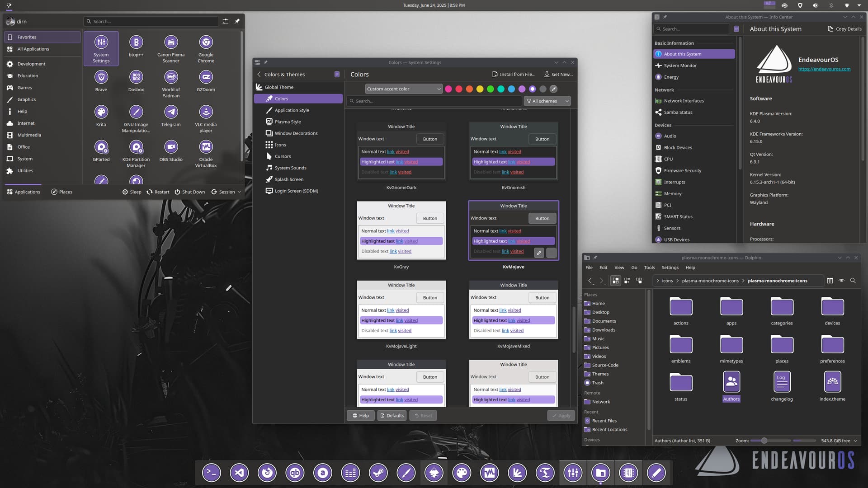Edit the KvMojave color scheme
This screenshot has width=868, height=488.
[539, 253]
